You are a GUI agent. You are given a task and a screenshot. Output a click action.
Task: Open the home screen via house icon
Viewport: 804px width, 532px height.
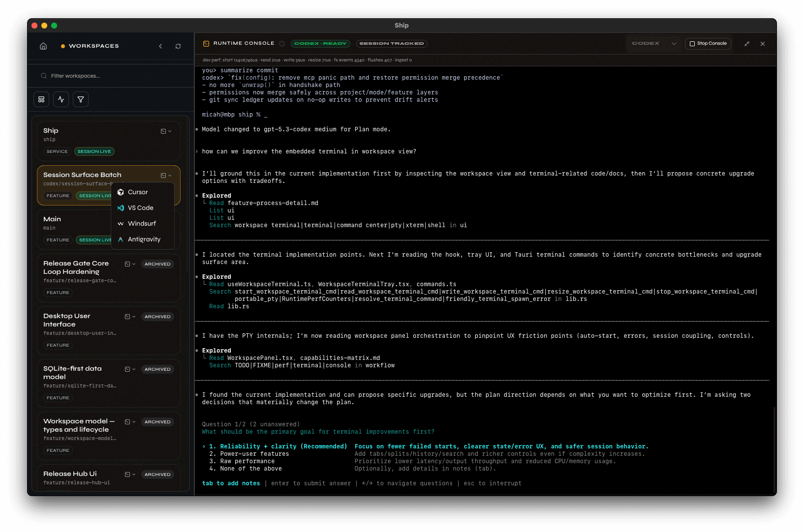coord(43,46)
